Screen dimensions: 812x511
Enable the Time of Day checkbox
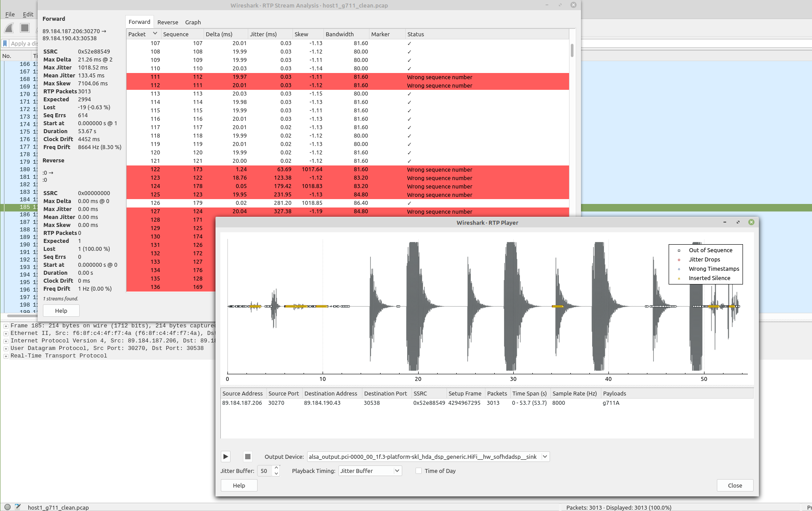[x=419, y=471]
